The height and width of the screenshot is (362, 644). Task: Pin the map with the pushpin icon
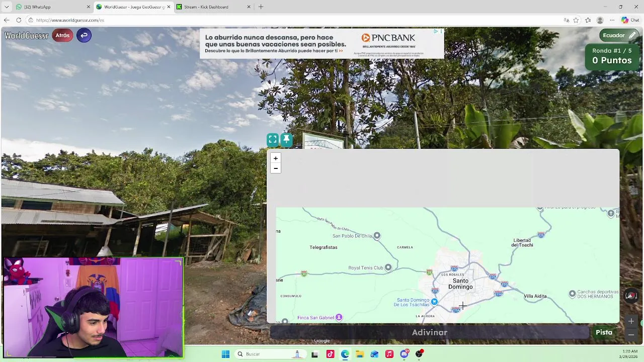pos(286,139)
